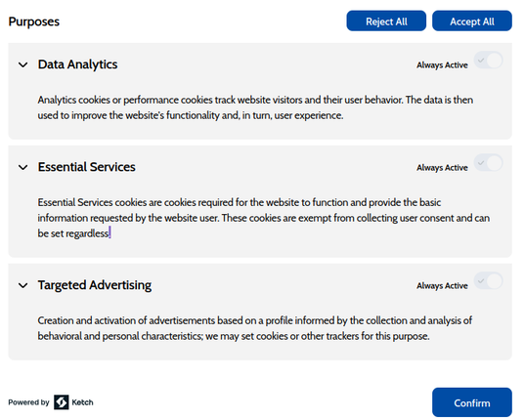
Task: Collapse the Essential Services section chevron
Action: tap(23, 167)
